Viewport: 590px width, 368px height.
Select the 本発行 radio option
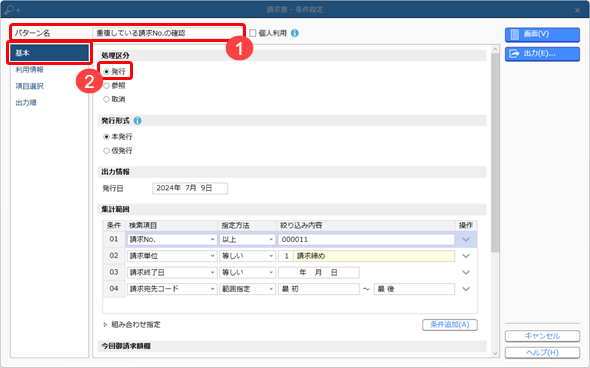click(106, 137)
